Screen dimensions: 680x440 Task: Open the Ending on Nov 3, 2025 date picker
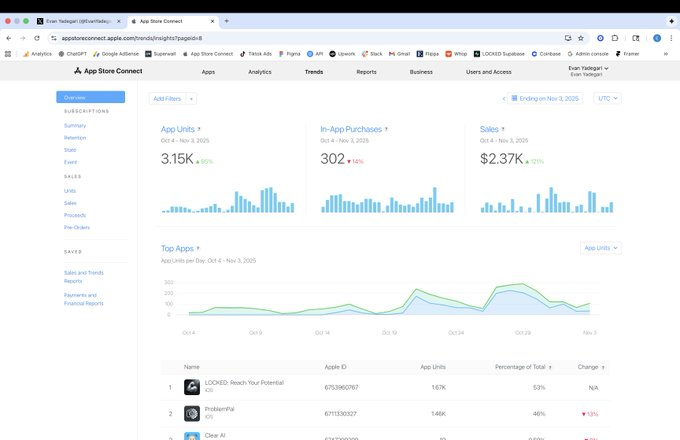coord(545,98)
